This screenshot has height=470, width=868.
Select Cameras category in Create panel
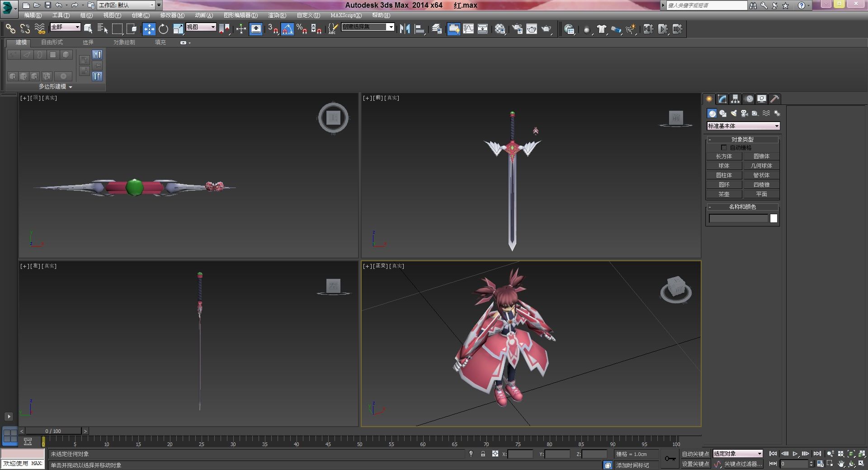(744, 113)
